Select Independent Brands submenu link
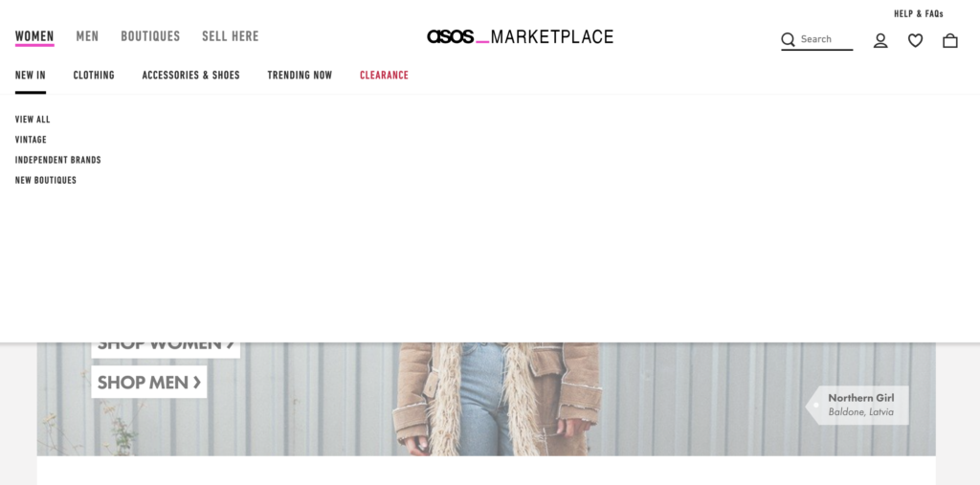The width and height of the screenshot is (980, 485). (x=58, y=160)
